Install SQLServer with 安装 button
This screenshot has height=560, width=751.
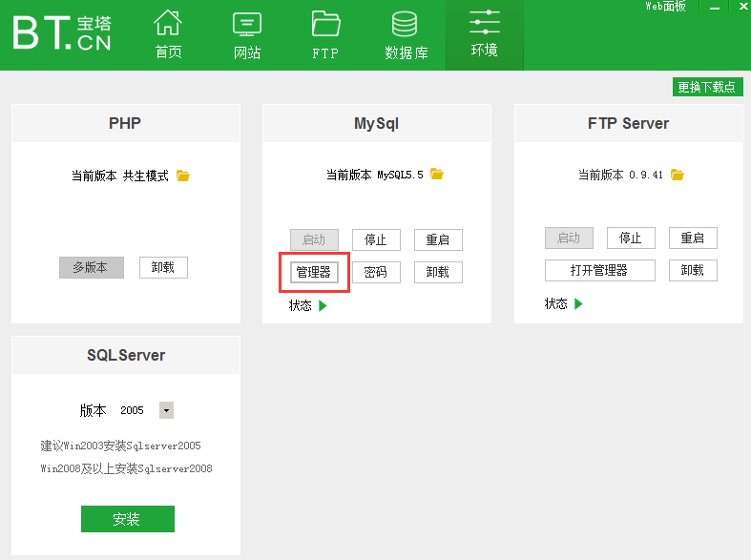[x=128, y=519]
